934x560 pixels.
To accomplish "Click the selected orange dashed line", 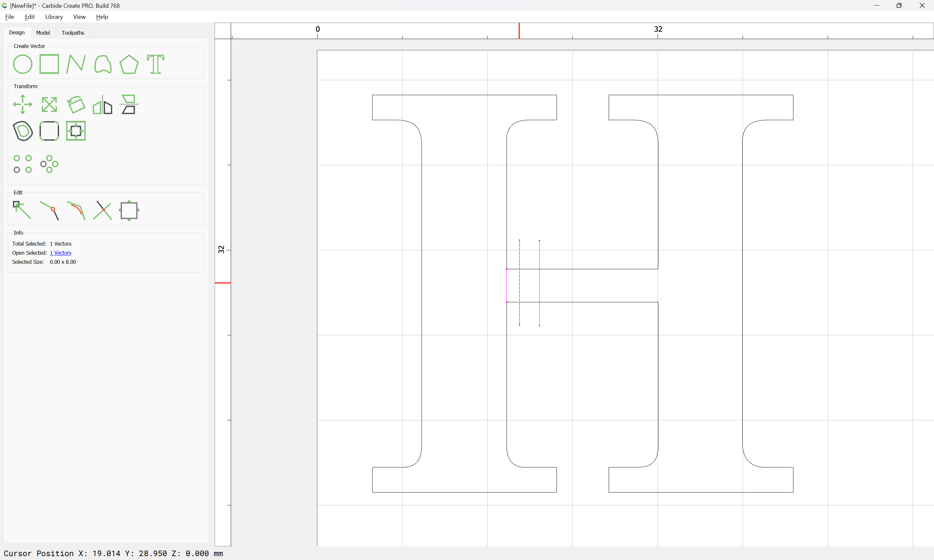I will click(520, 283).
